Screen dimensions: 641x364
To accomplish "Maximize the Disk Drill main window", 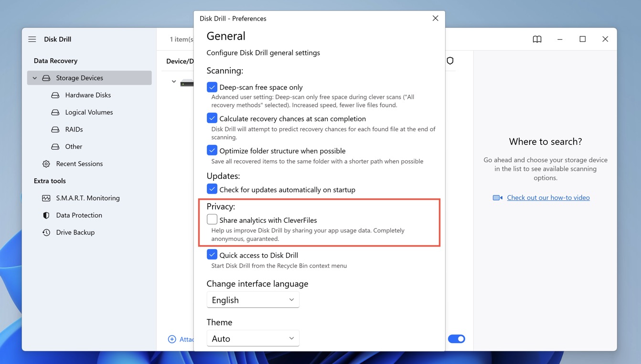I will click(x=582, y=39).
